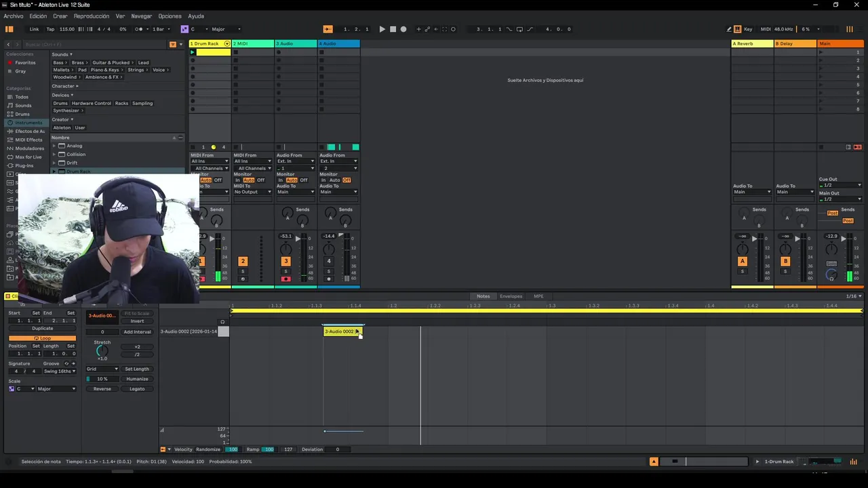Image resolution: width=868 pixels, height=488 pixels.
Task: Click the tempo field showing 115.00
Action: [67, 29]
